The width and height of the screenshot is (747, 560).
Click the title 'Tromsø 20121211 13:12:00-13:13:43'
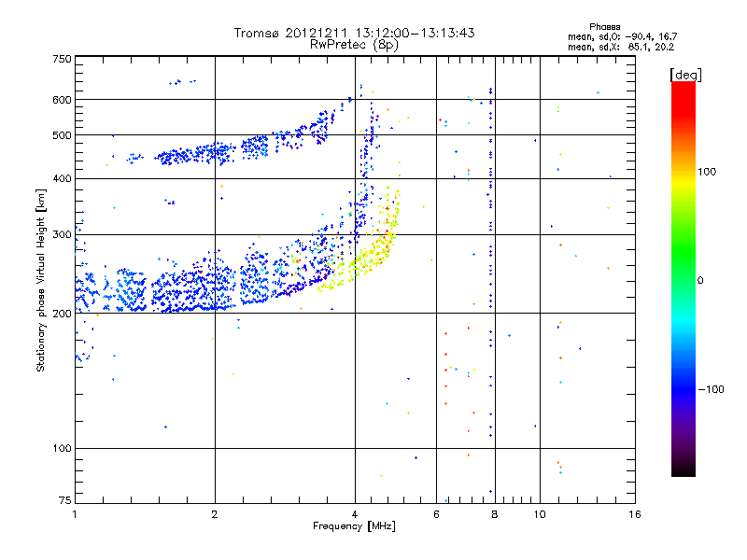coord(354,33)
